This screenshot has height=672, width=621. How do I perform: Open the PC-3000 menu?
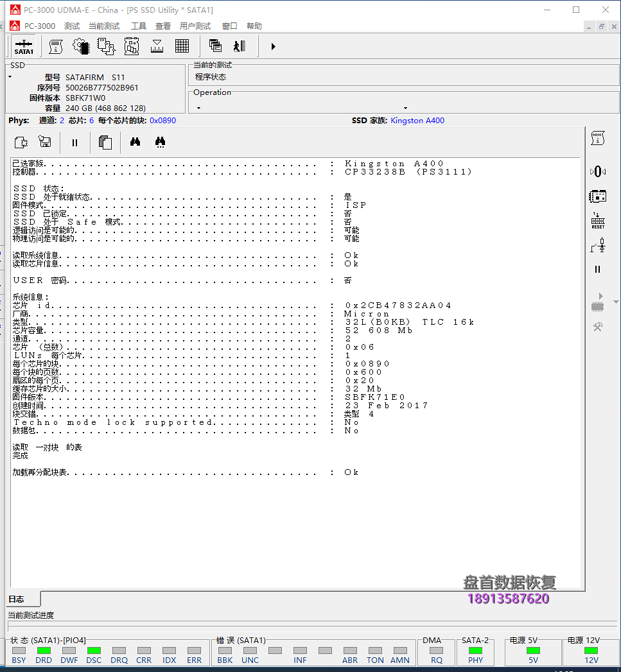tap(39, 26)
